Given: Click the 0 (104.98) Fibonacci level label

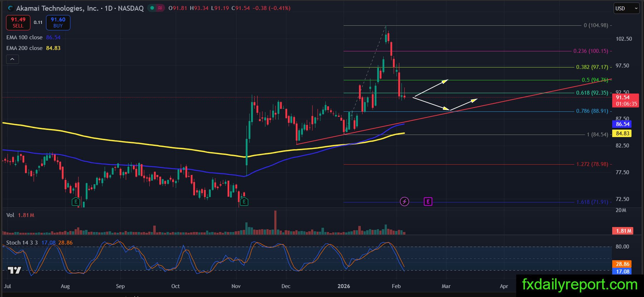Looking at the screenshot, I should [x=596, y=25].
